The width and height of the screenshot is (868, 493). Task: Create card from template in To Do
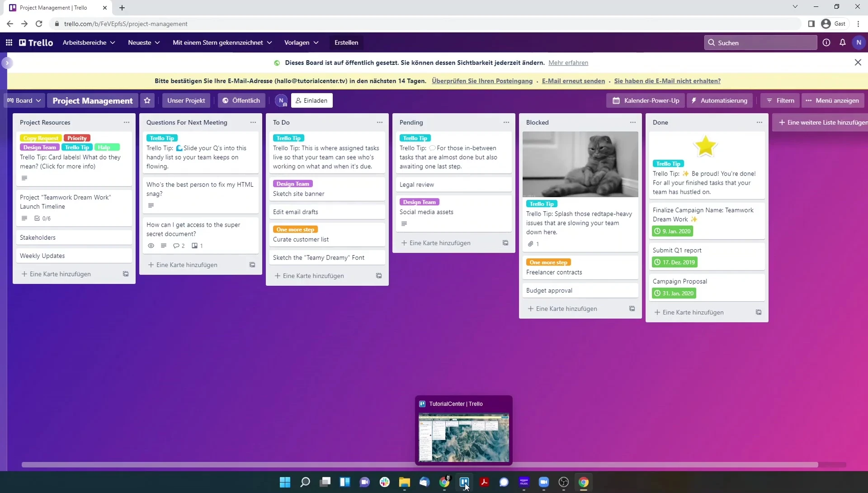(x=379, y=276)
